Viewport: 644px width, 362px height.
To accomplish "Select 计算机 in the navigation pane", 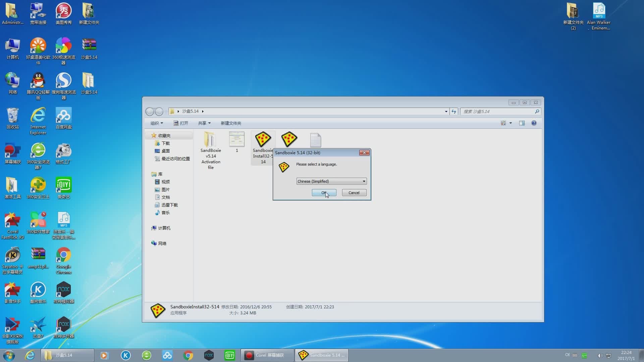I will coord(164,228).
